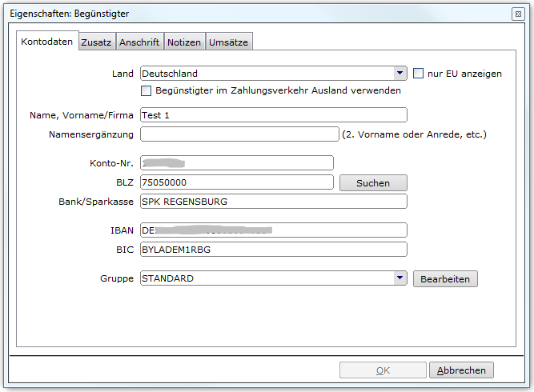Cancel the dialog with Abbrechen
The image size is (534, 392).
click(461, 370)
